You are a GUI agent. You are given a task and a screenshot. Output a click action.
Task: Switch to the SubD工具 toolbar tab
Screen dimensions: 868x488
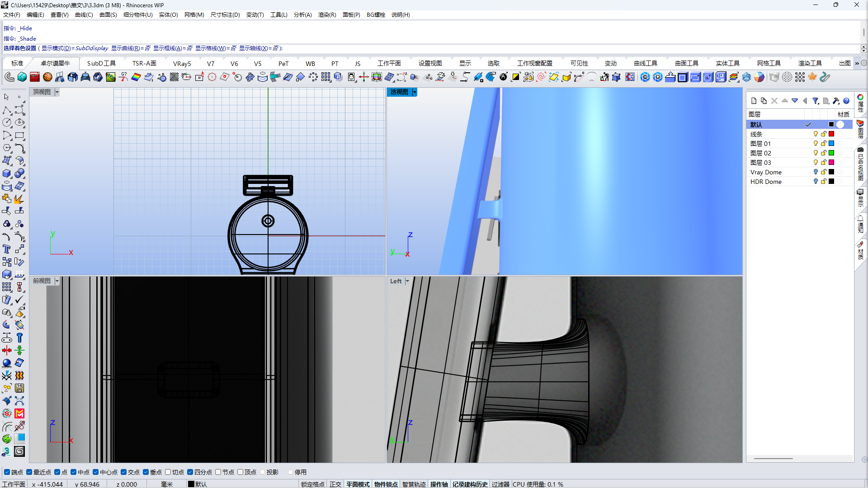pyautogui.click(x=101, y=63)
